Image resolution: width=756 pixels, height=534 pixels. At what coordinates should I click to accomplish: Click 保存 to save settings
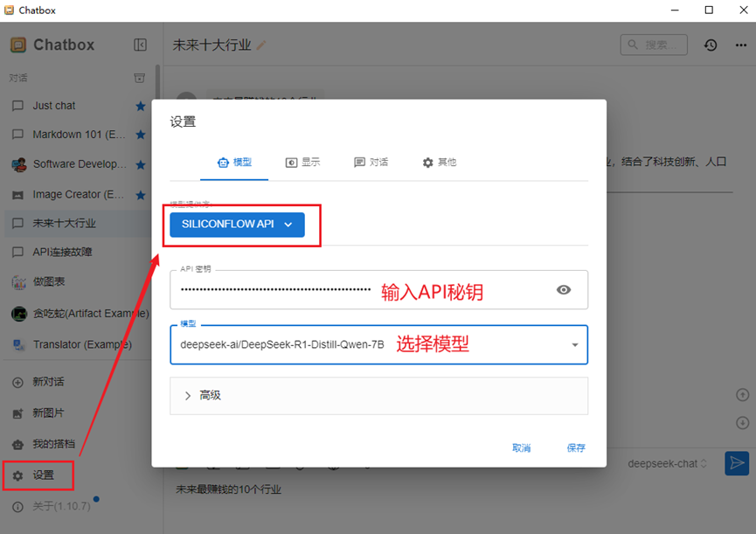576,448
